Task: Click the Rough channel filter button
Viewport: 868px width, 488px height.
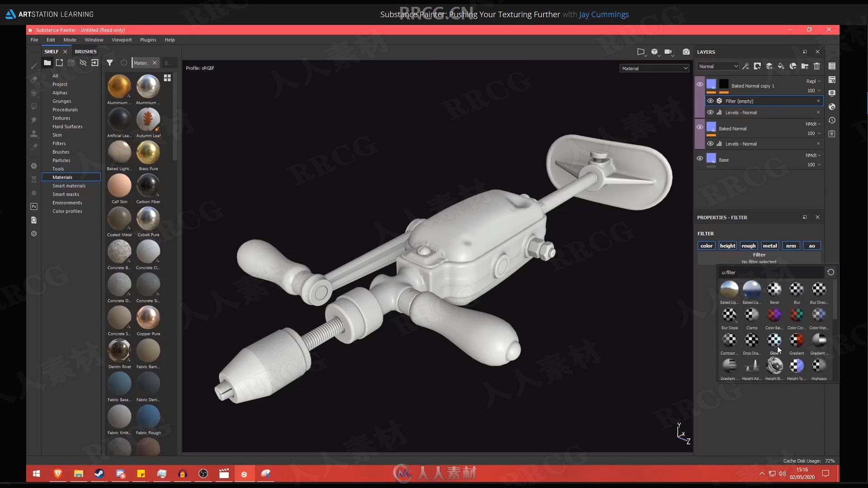Action: click(749, 245)
